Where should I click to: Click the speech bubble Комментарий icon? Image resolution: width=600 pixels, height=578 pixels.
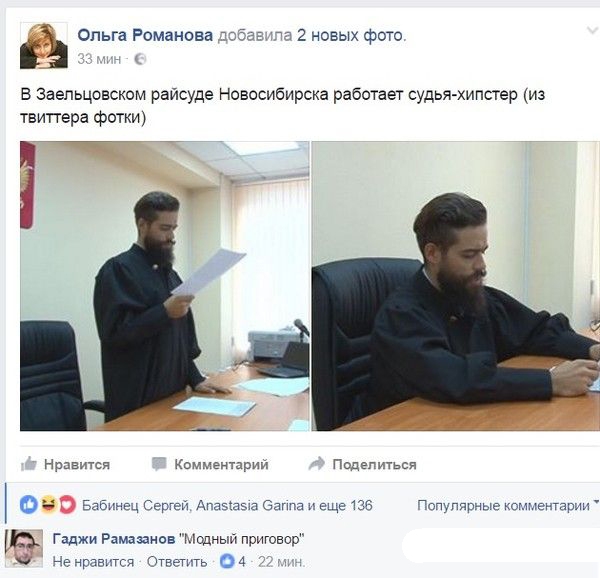159,464
